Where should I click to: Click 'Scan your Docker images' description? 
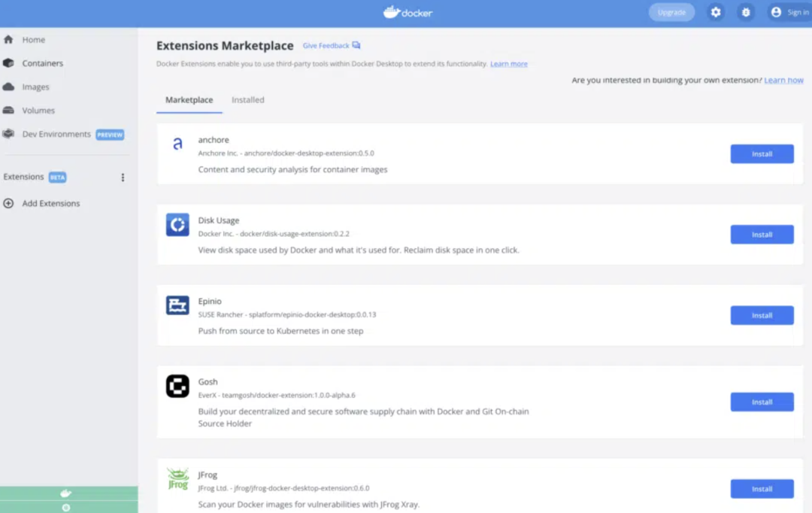click(309, 504)
